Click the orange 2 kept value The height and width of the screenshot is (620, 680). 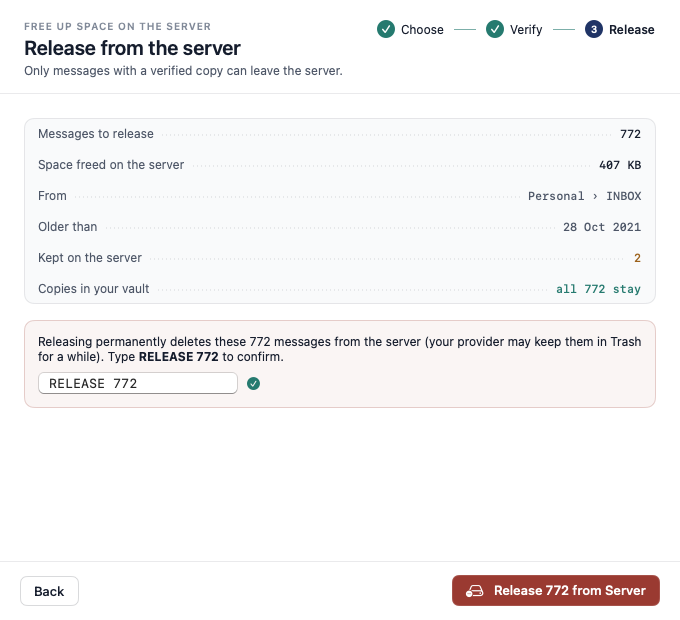(637, 258)
